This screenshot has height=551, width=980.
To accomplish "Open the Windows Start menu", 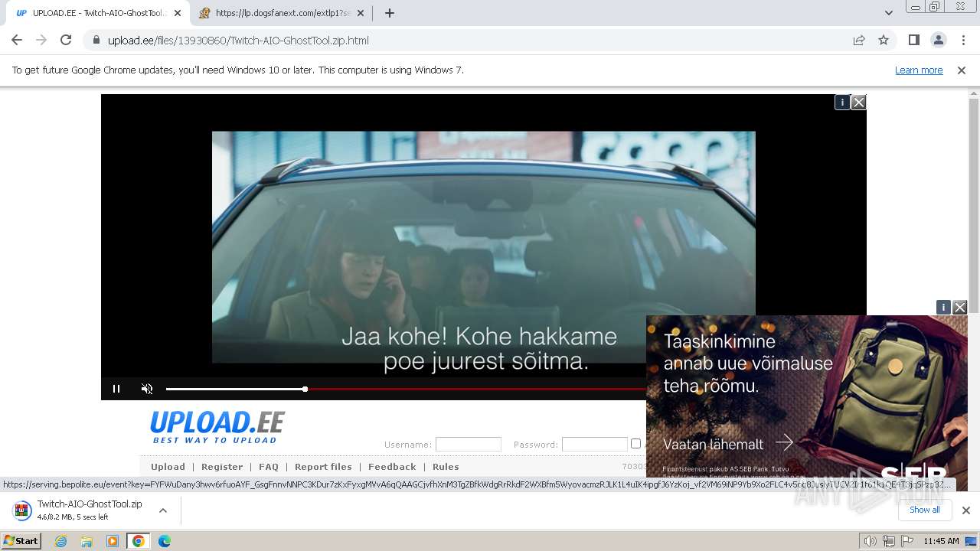I will pyautogui.click(x=21, y=541).
